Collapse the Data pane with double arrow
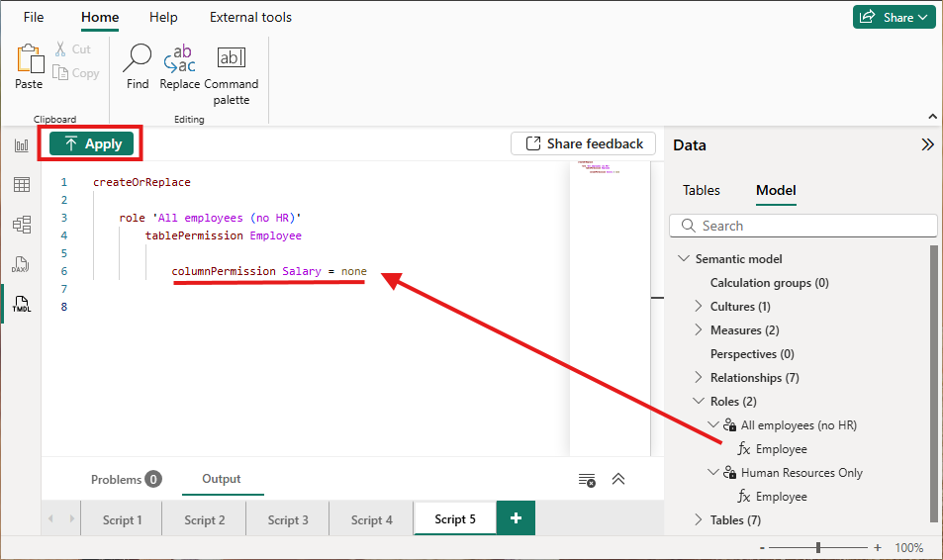 (x=927, y=145)
